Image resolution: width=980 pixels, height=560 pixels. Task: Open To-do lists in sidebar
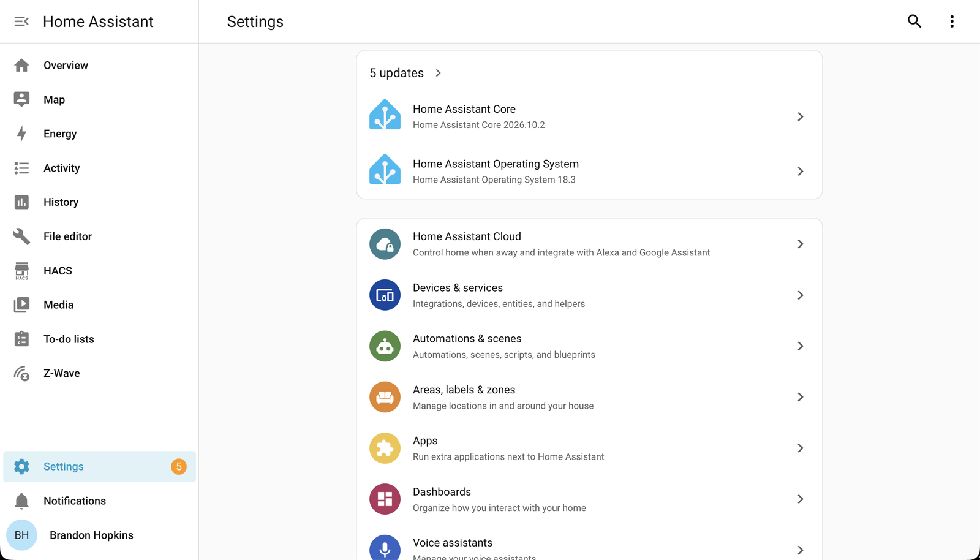click(x=100, y=339)
